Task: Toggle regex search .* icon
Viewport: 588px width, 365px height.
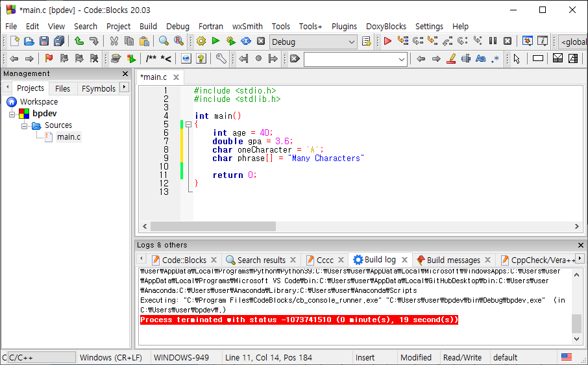Action: click(x=495, y=58)
